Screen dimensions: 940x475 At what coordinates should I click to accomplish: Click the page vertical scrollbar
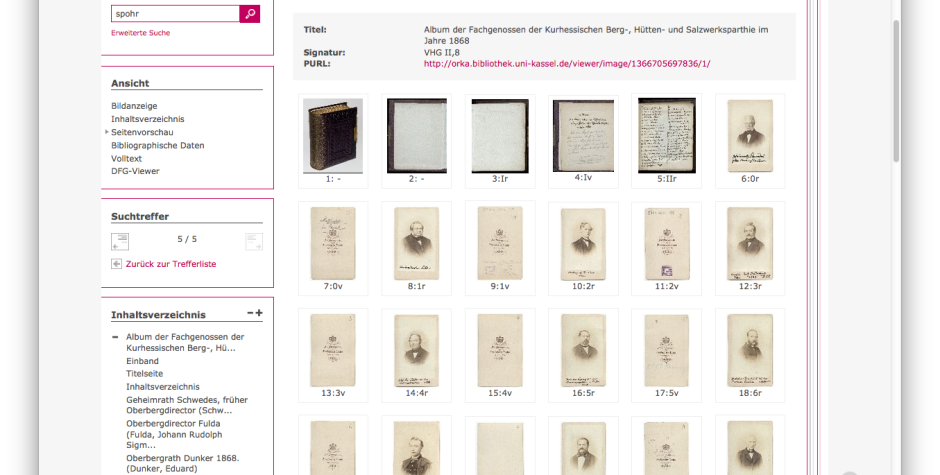point(896,90)
